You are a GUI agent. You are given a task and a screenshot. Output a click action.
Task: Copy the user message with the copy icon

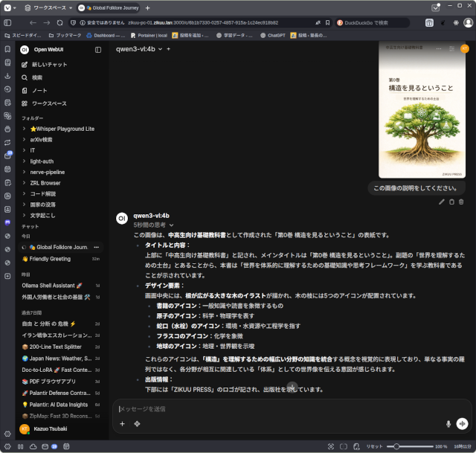pyautogui.click(x=451, y=202)
